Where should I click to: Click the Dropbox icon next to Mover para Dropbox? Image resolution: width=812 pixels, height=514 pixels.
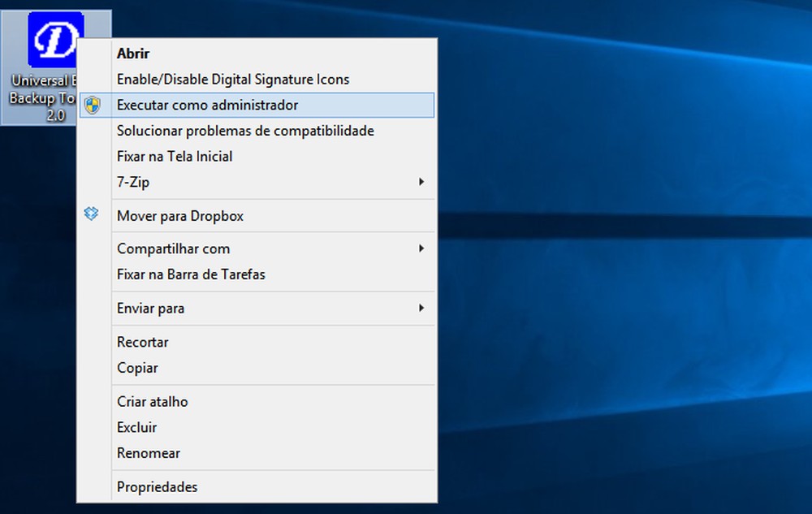(x=92, y=214)
